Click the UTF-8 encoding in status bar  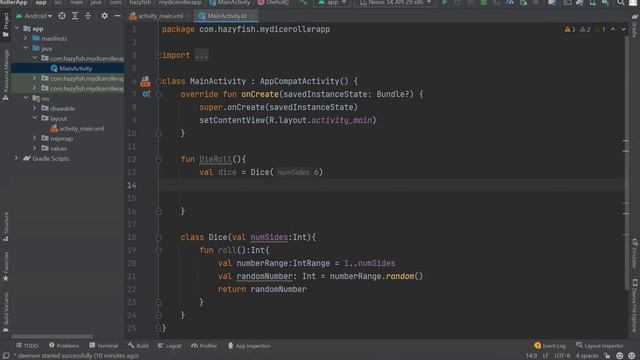tap(562, 356)
